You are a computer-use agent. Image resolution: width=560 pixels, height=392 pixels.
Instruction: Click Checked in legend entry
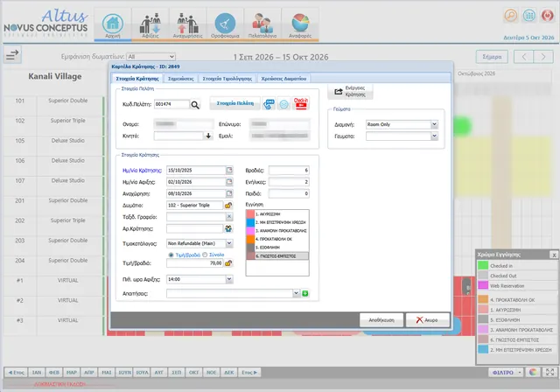517,266
